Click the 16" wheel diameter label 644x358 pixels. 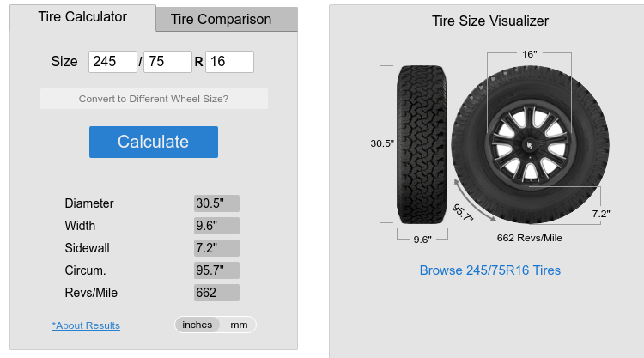click(x=530, y=54)
